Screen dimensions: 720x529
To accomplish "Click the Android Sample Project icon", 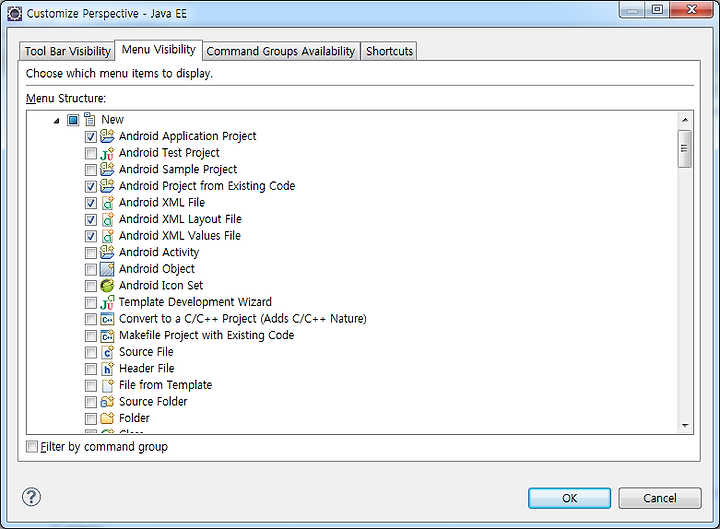I will point(107,169).
